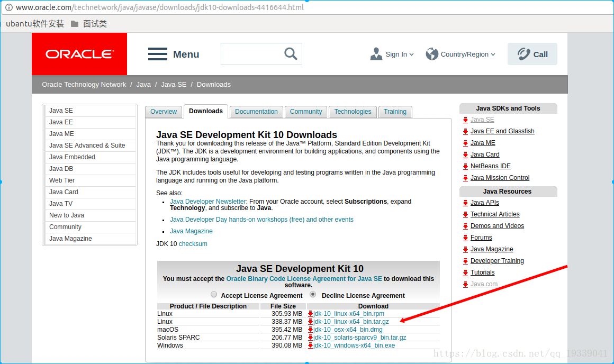This screenshot has width=614, height=364.
Task: Select Java Card in left sidebar
Action: coord(90,192)
